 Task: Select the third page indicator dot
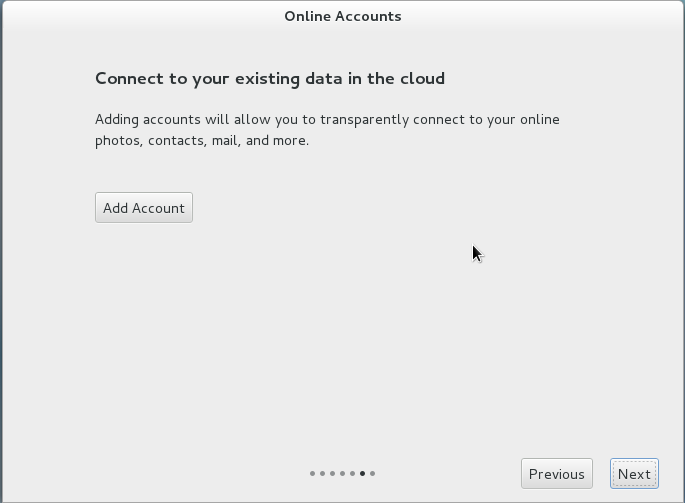click(332, 473)
